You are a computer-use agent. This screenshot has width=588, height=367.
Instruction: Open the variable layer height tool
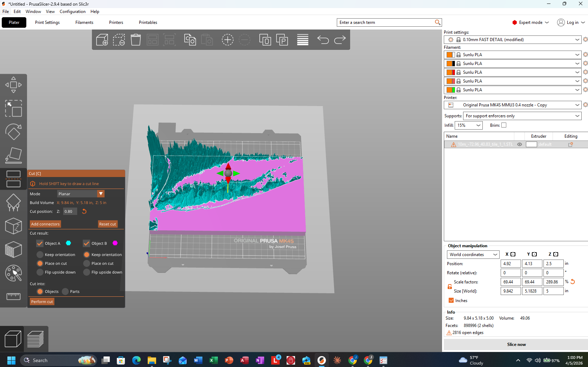point(302,40)
